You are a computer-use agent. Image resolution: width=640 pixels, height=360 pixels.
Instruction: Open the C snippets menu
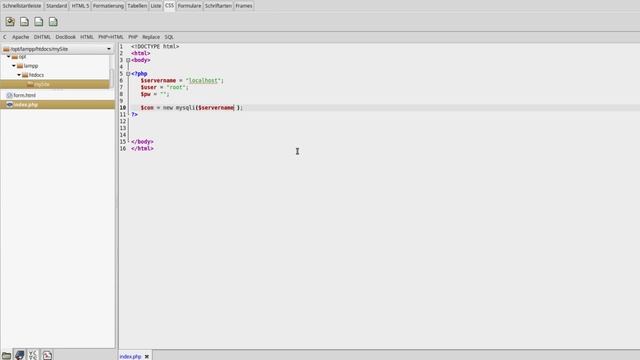pos(4,37)
